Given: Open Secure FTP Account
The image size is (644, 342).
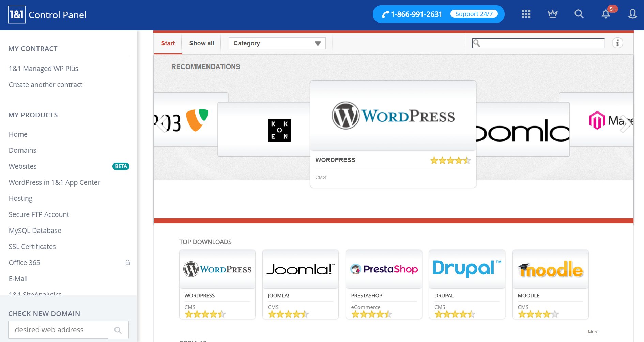Looking at the screenshot, I should pos(39,214).
